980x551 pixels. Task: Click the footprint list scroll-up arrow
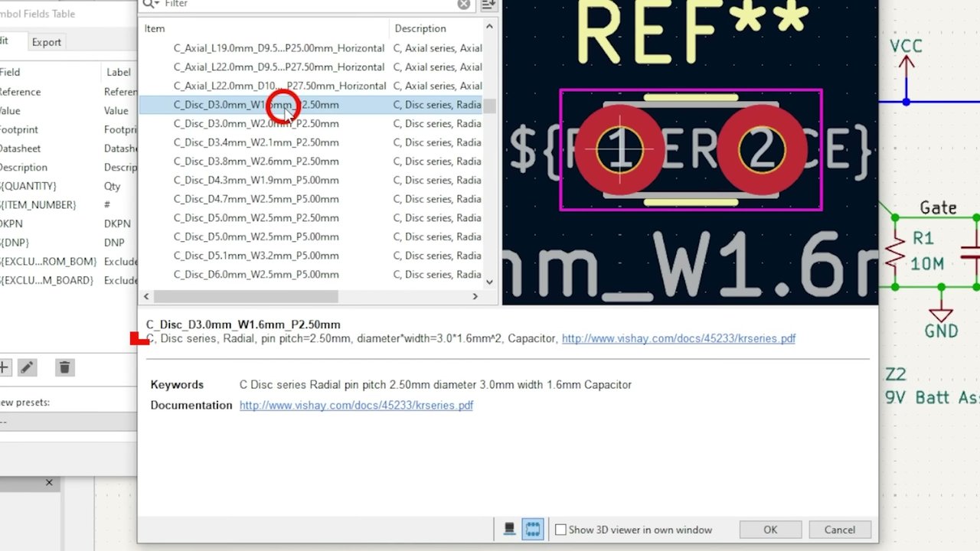(489, 26)
